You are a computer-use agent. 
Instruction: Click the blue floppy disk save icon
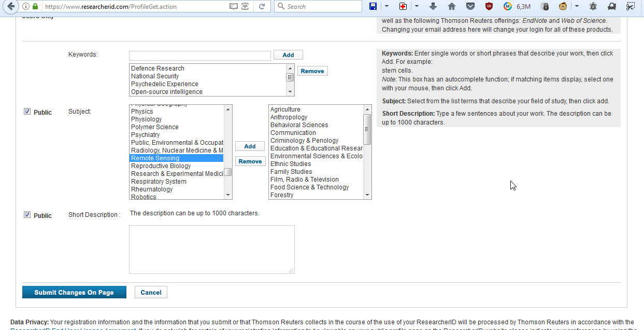tap(373, 6)
